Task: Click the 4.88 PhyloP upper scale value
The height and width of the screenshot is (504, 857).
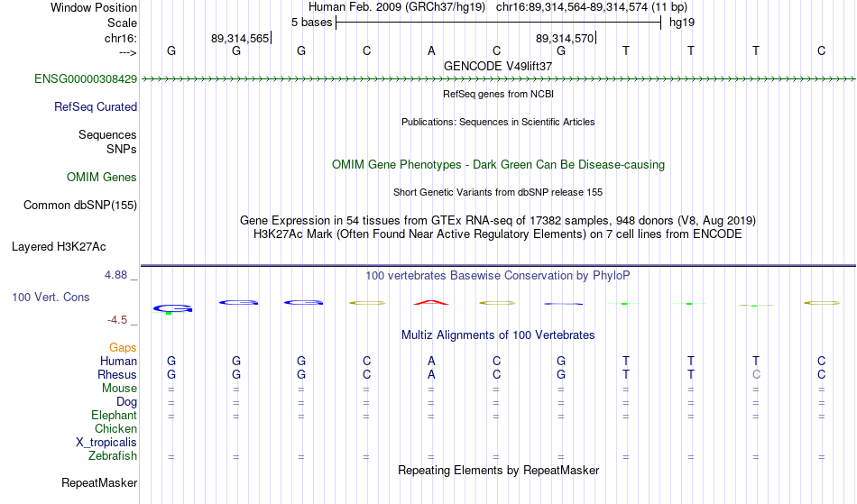Action: point(116,275)
